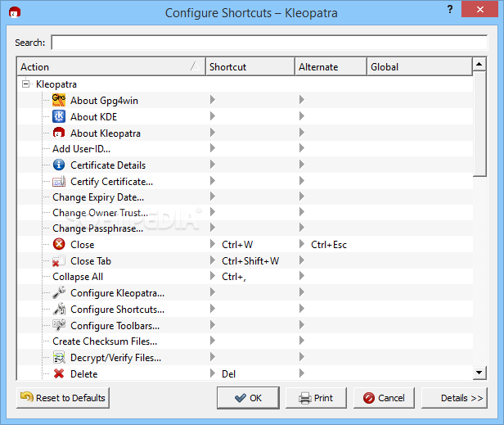Click the About Gpg4win icon
This screenshot has width=504, height=425.
(x=59, y=100)
